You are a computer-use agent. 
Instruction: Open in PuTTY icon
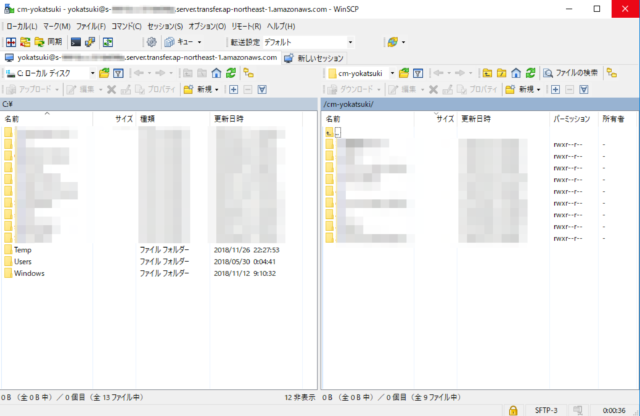point(90,42)
